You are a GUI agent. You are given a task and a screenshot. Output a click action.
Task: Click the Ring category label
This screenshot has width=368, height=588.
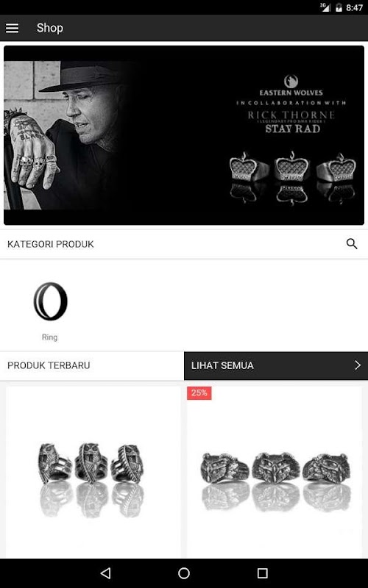pos(49,337)
